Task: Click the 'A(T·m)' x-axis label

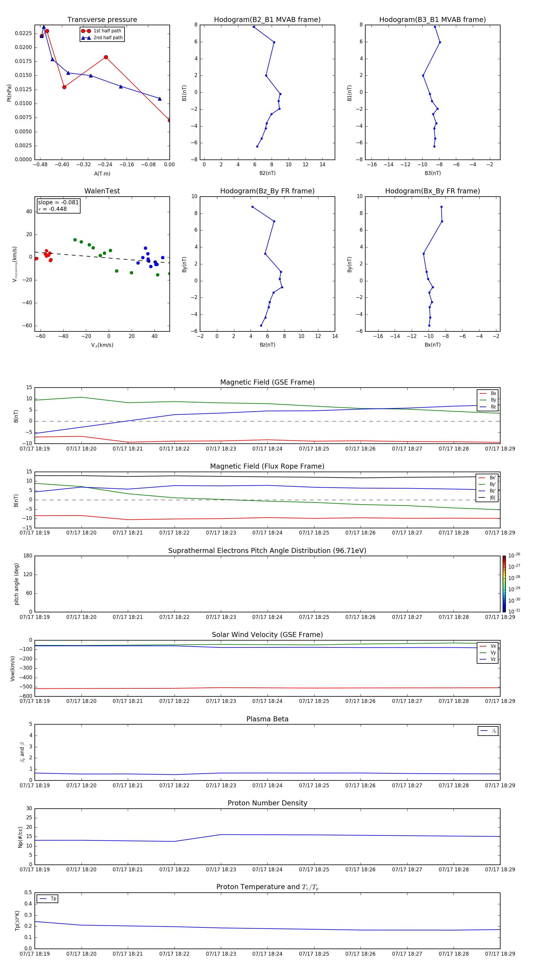Action: [x=102, y=174]
